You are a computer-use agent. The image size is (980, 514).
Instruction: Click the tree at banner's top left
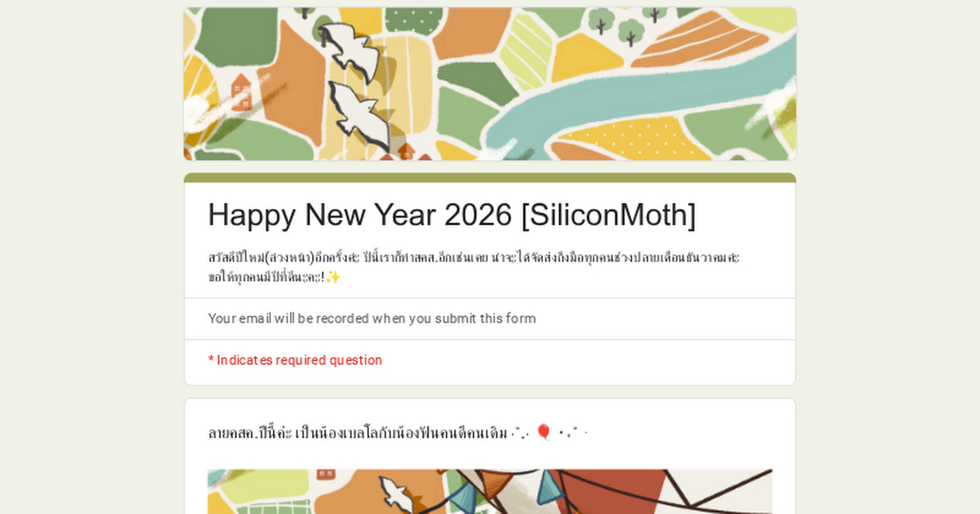pos(303,12)
